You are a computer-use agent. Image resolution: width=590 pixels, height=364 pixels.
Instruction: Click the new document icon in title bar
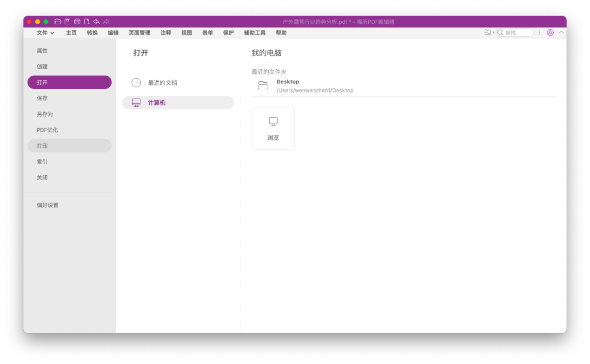click(87, 22)
